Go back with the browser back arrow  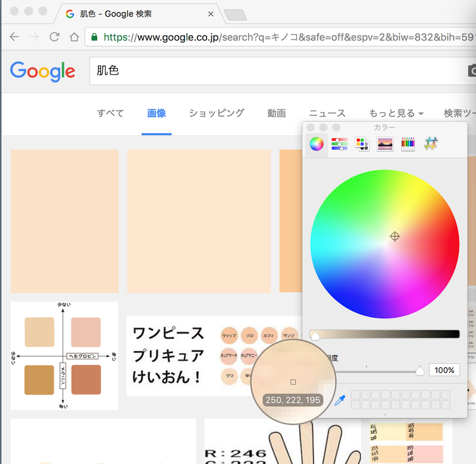coord(14,37)
